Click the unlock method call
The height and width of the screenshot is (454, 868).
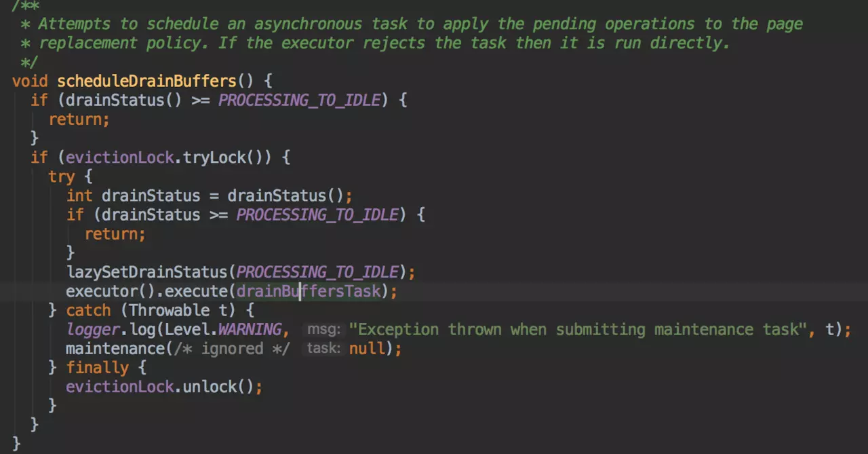(x=210, y=387)
